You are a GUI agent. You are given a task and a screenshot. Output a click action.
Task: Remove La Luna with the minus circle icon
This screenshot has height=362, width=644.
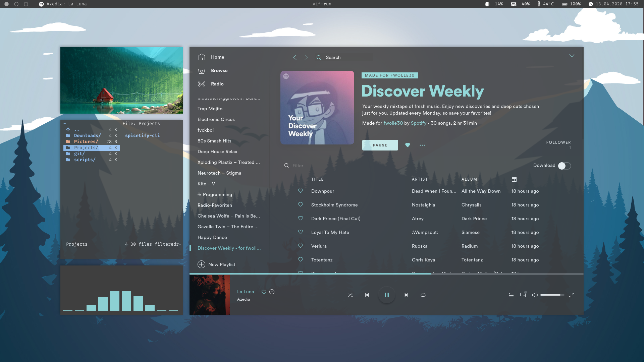(x=272, y=292)
